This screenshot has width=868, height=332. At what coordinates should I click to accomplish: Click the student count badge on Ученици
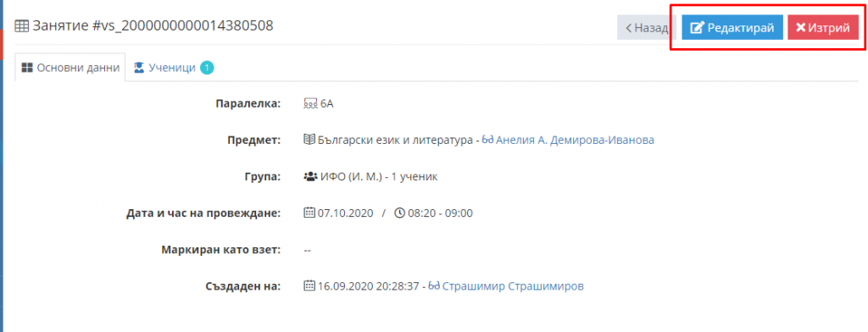[207, 68]
